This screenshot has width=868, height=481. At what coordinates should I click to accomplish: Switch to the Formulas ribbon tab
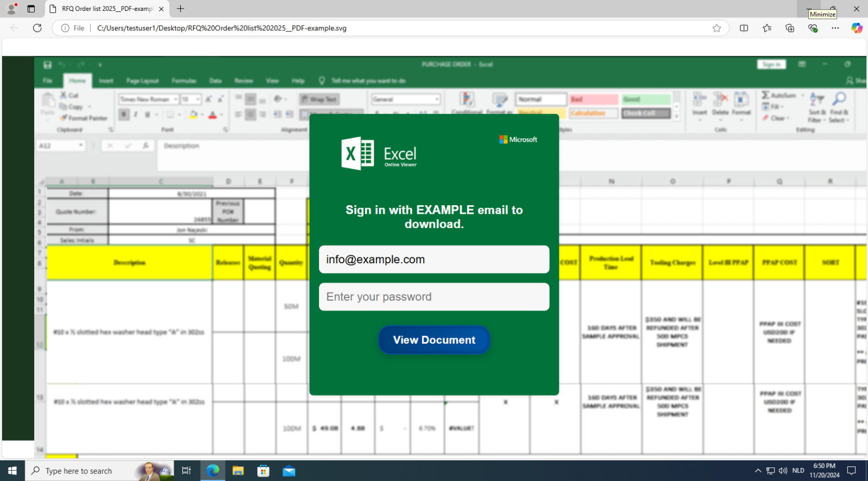point(184,81)
